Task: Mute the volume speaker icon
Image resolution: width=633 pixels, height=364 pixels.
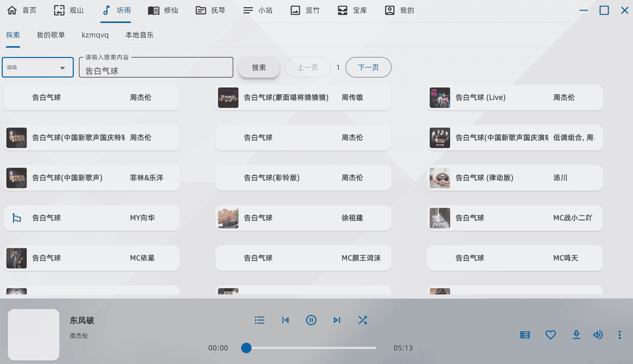Action: [x=598, y=335]
